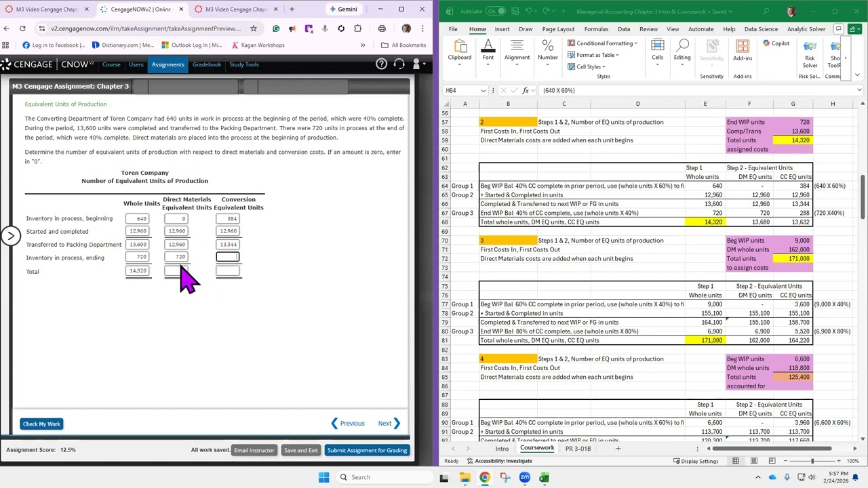Go back in the Chrome browser
868x488 pixels.
point(6,28)
